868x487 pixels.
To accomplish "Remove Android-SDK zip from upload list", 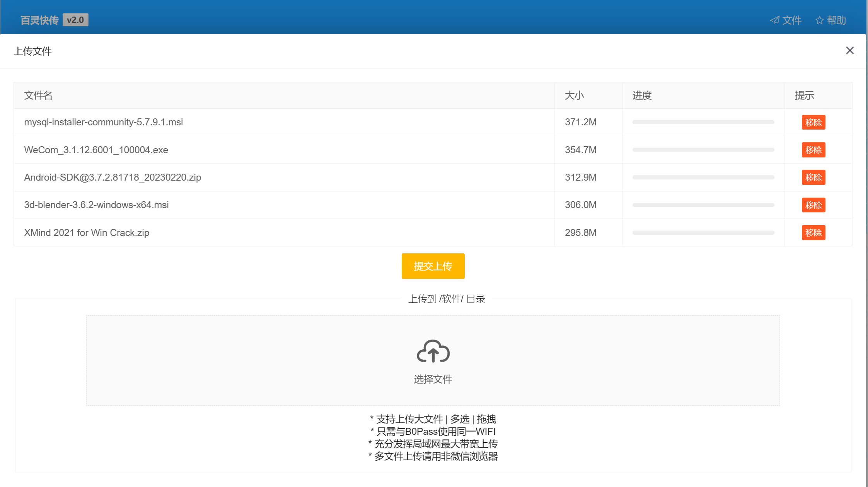I will click(x=813, y=178).
